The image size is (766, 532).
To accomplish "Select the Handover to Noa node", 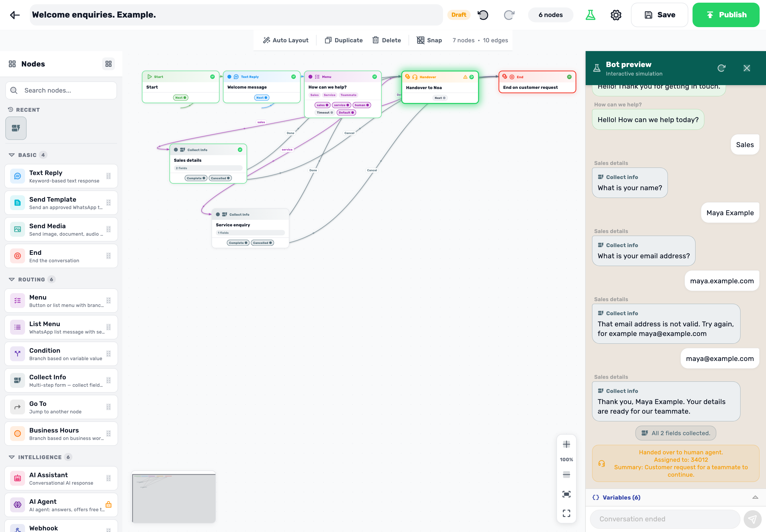I will click(x=440, y=87).
